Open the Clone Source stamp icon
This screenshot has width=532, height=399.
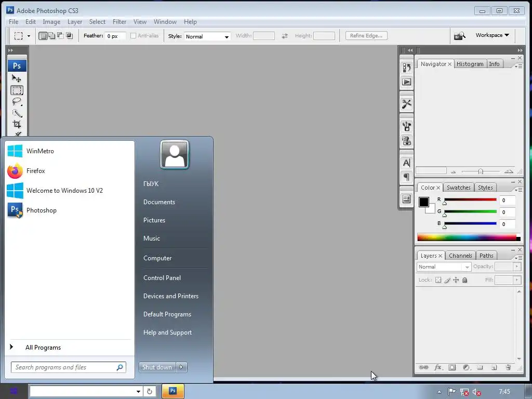[x=406, y=140]
